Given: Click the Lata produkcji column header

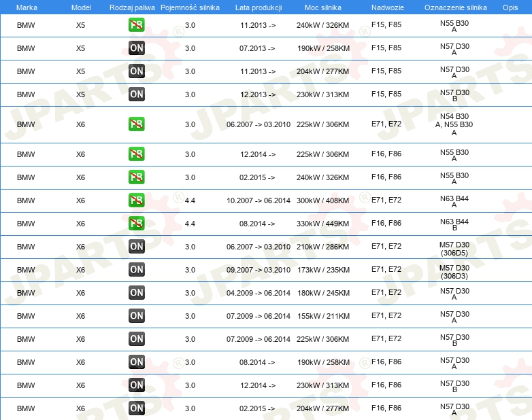Looking at the screenshot, I should pos(259,7).
